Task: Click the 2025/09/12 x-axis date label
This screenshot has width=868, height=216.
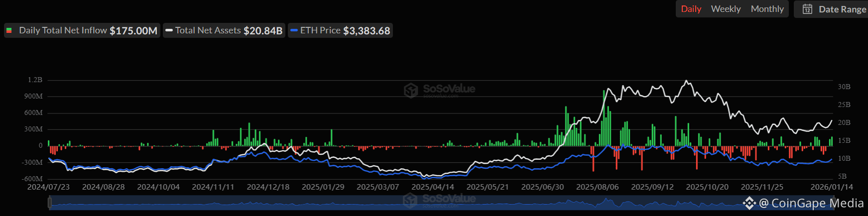Action: click(652, 187)
